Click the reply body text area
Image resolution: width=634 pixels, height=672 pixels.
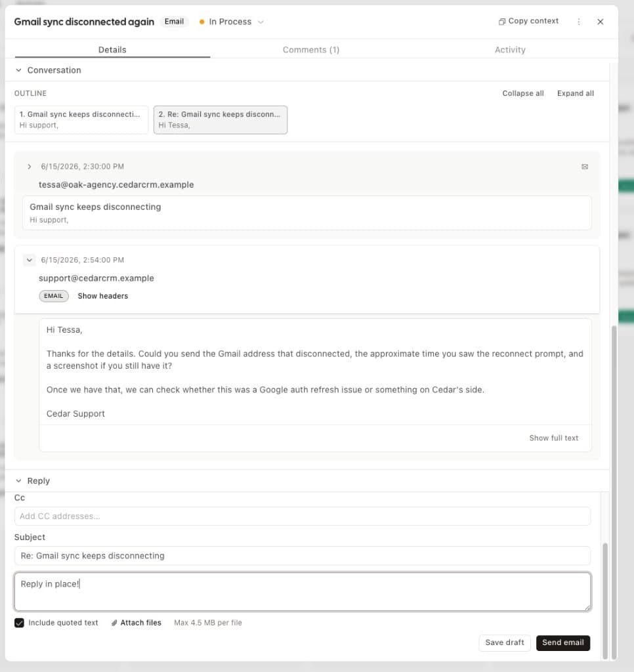click(x=302, y=591)
